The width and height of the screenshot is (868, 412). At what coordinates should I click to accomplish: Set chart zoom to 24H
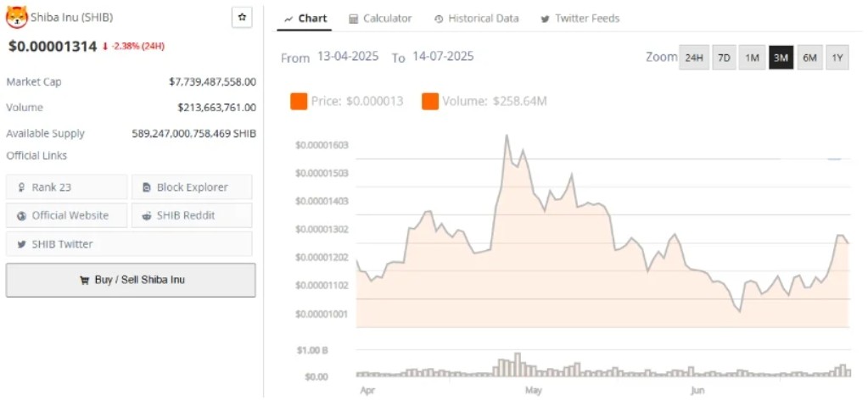[x=694, y=58]
